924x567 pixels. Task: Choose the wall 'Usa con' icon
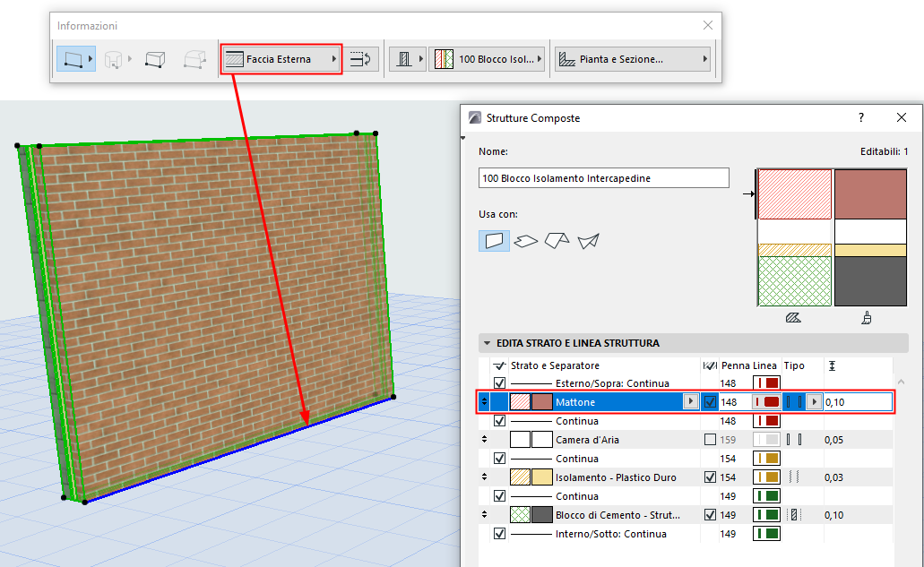[494, 240]
